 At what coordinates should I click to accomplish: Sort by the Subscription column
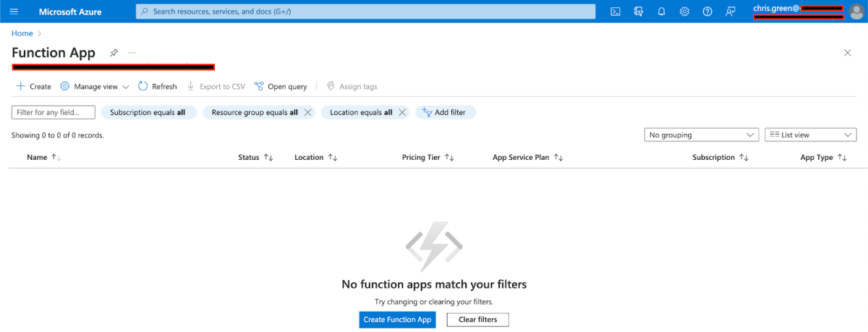click(720, 157)
